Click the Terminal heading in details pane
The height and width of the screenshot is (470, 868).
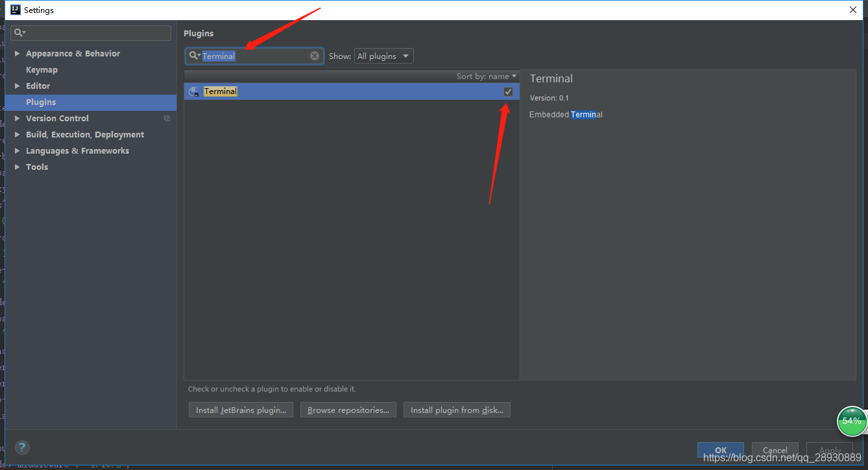point(551,78)
